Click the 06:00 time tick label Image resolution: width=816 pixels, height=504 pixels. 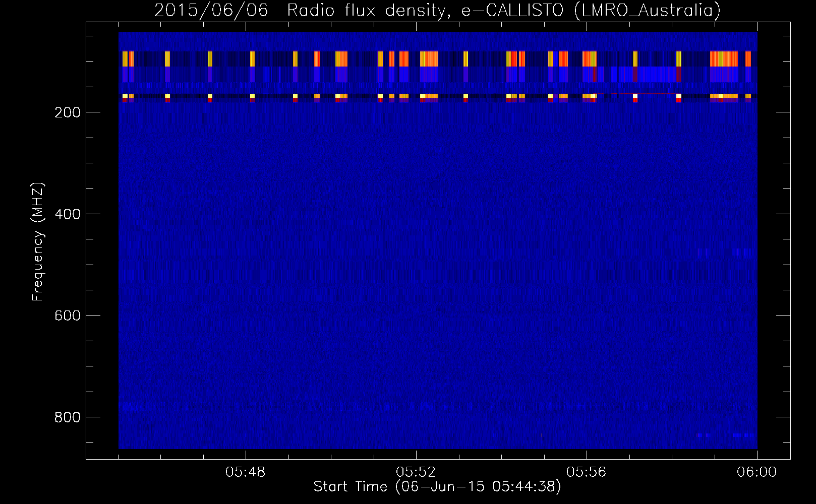756,472
